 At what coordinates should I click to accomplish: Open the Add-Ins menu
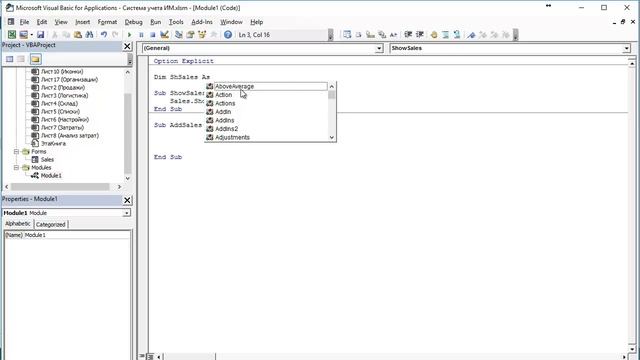click(x=202, y=22)
